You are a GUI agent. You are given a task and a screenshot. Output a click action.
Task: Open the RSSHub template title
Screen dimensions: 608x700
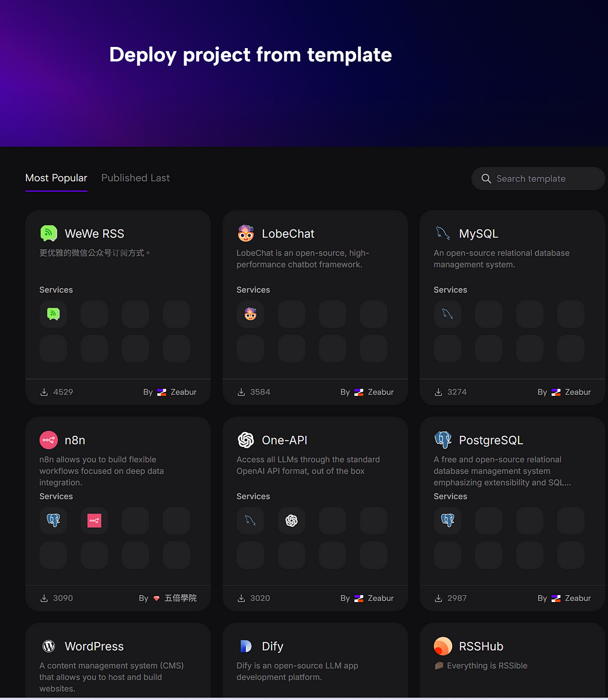(x=481, y=646)
